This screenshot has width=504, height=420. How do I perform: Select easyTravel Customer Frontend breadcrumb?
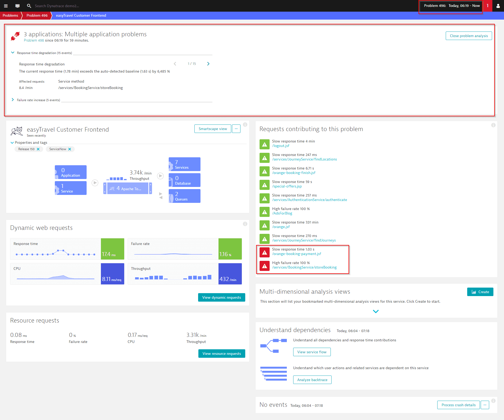click(x=81, y=15)
